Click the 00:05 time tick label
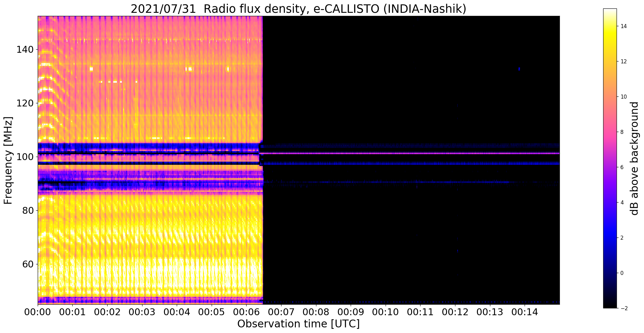644x333 pixels. 212,312
